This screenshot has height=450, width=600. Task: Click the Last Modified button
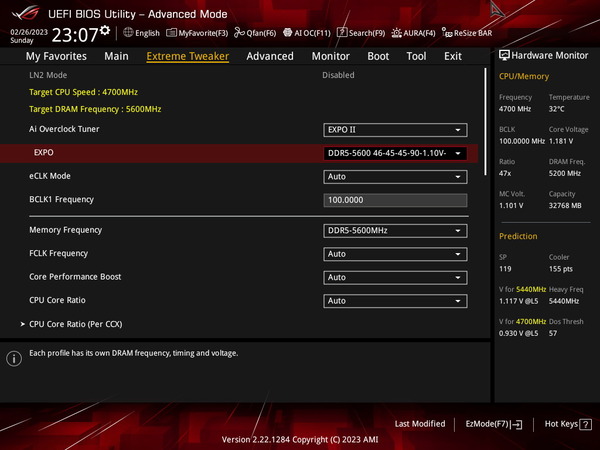420,424
